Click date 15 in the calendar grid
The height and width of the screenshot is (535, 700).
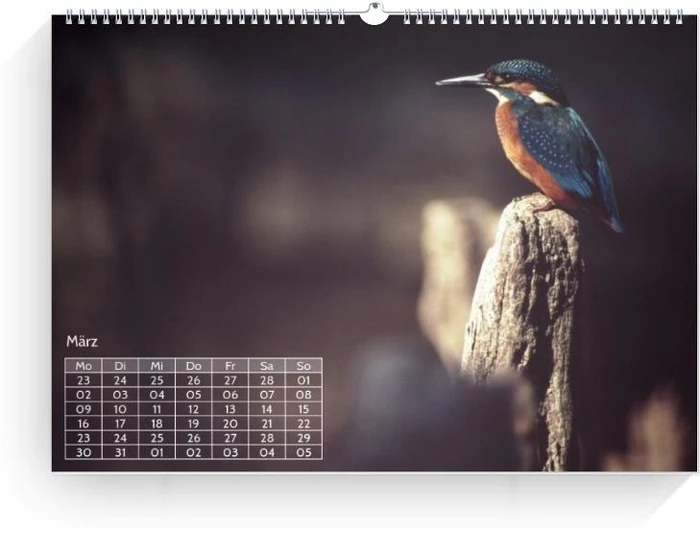304,409
